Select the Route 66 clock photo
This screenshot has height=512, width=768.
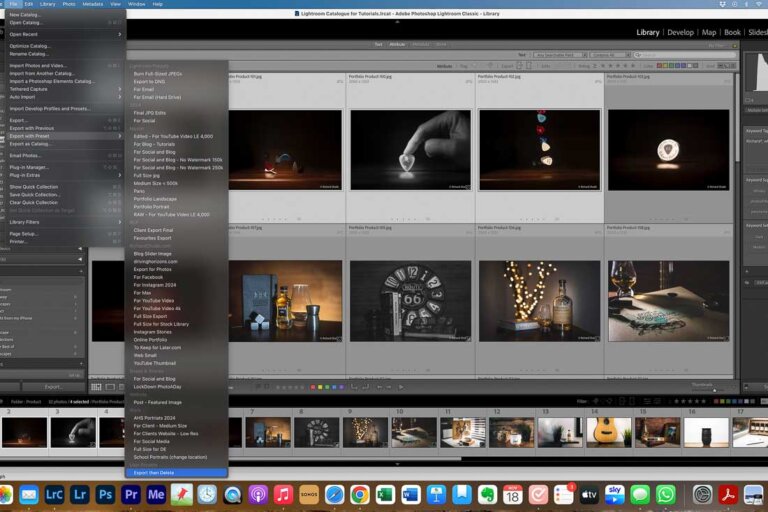tap(410, 301)
